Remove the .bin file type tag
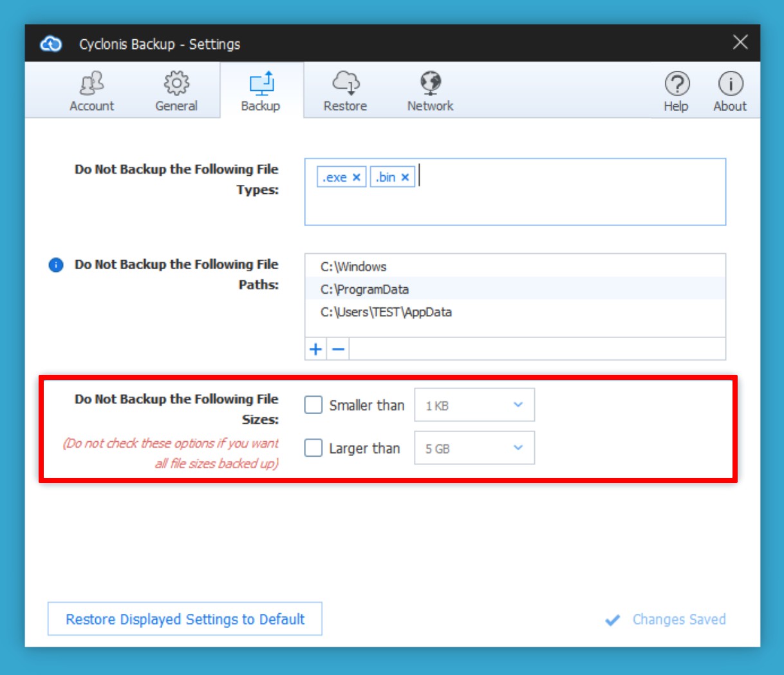Image resolution: width=784 pixels, height=675 pixels. [405, 177]
